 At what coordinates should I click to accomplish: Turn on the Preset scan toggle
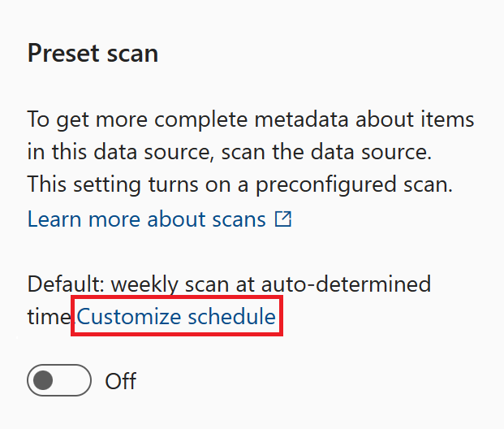(x=59, y=380)
